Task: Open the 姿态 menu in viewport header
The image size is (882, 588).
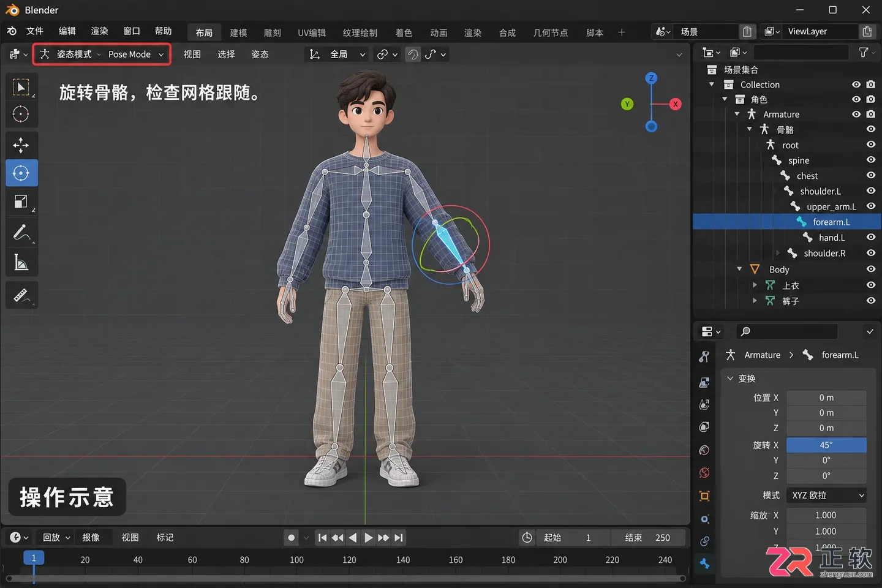Action: click(x=260, y=55)
